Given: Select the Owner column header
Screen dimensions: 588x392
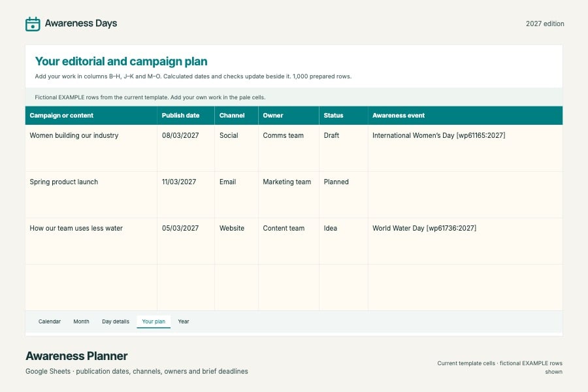Looking at the screenshot, I should [x=289, y=116].
